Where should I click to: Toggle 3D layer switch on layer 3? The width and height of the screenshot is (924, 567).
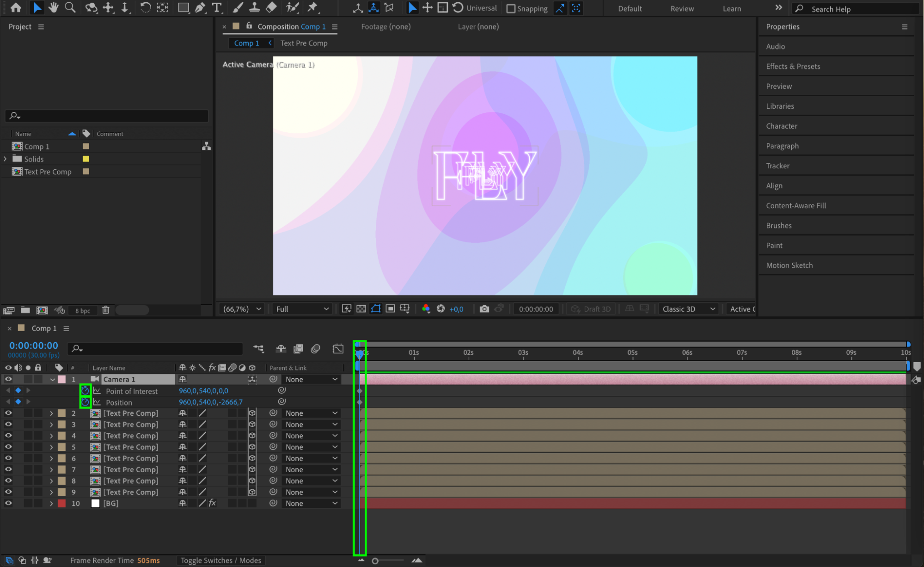[x=252, y=425]
